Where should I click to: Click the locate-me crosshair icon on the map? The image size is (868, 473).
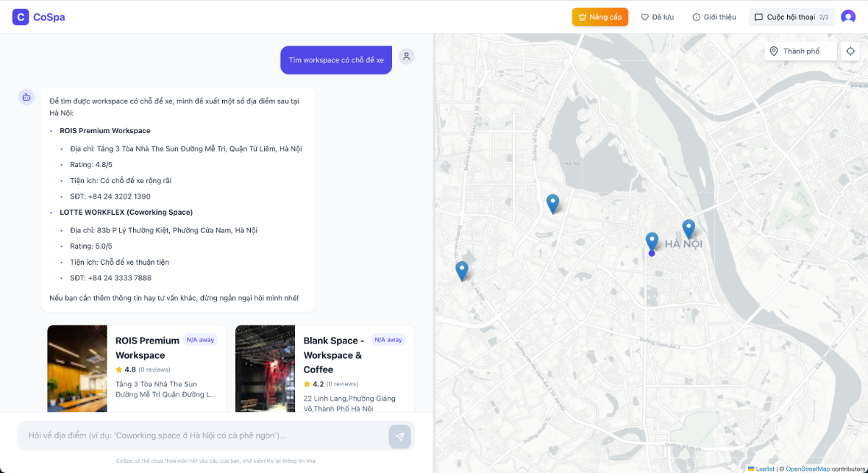pos(851,51)
